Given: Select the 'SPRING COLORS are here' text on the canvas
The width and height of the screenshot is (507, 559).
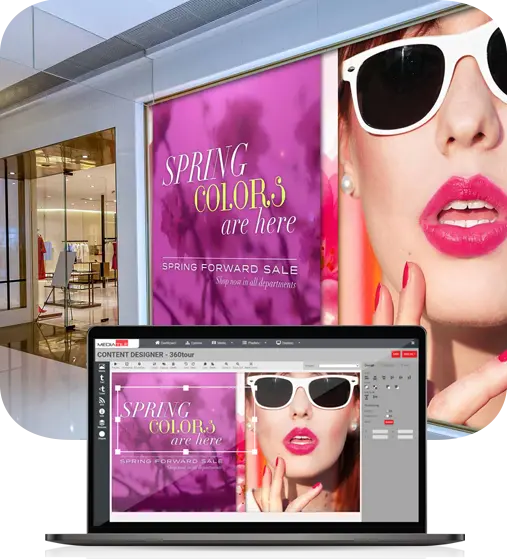Looking at the screenshot, I should click(x=172, y=424).
